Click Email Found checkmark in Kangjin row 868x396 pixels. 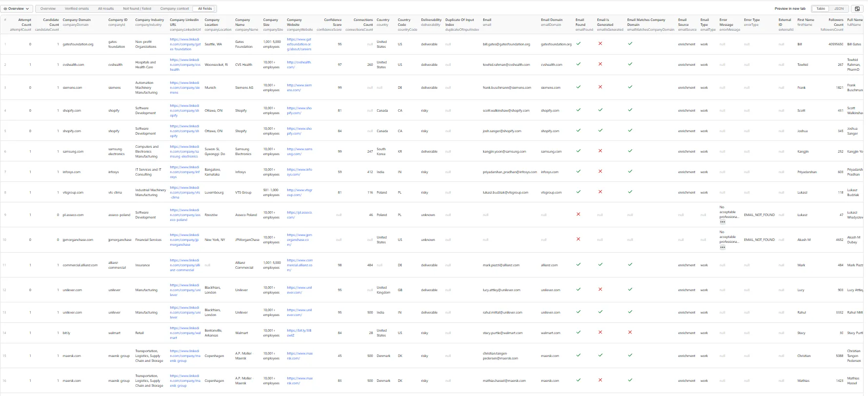point(578,151)
